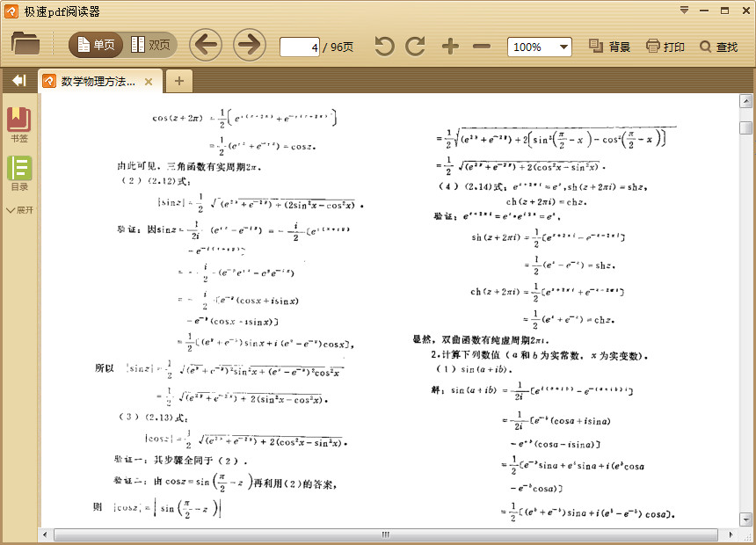The width and height of the screenshot is (756, 545).
Task: Click the horizontal scrollbar right arrow
Action: [x=731, y=534]
